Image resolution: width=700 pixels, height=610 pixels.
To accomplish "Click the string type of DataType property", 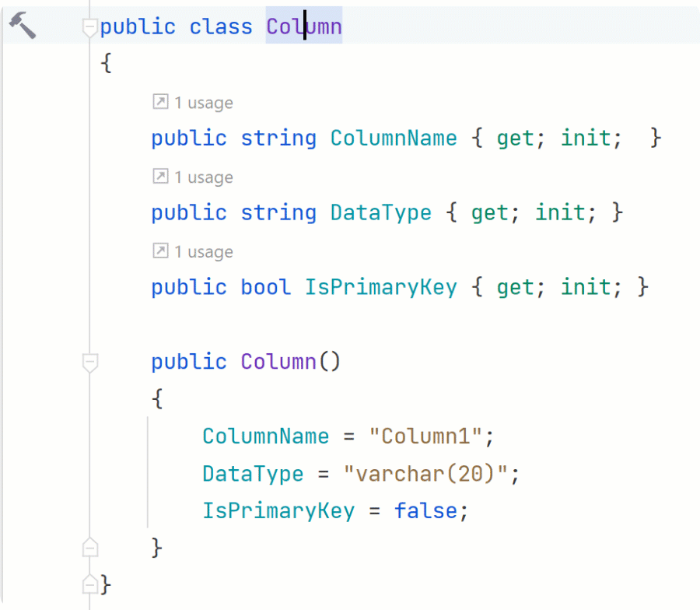I will coord(278,213).
